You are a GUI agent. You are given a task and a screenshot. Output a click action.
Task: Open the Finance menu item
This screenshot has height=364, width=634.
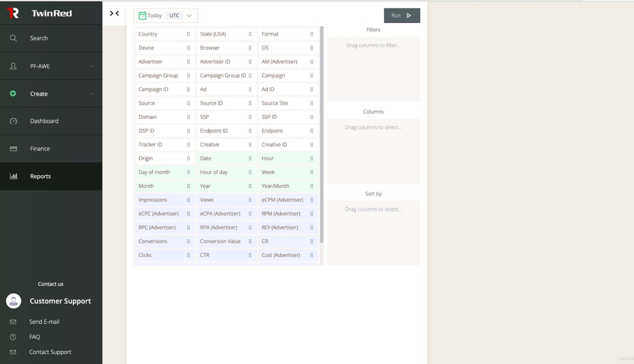point(40,149)
